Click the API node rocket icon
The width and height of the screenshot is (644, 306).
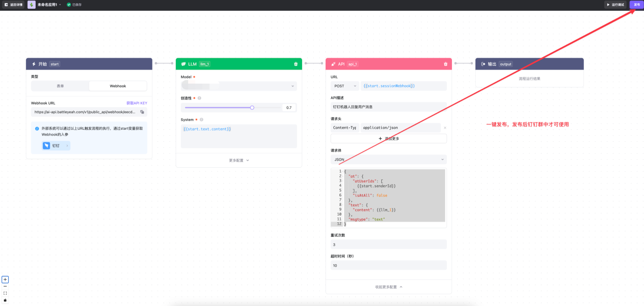point(333,64)
